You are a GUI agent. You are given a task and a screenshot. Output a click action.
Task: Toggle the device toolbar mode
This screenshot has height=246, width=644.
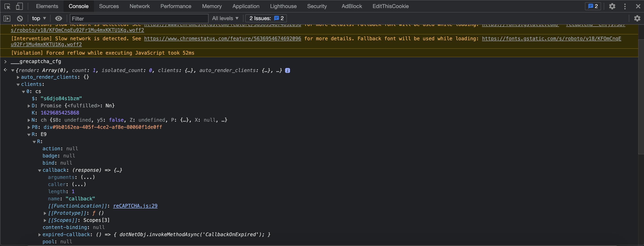[x=19, y=6]
